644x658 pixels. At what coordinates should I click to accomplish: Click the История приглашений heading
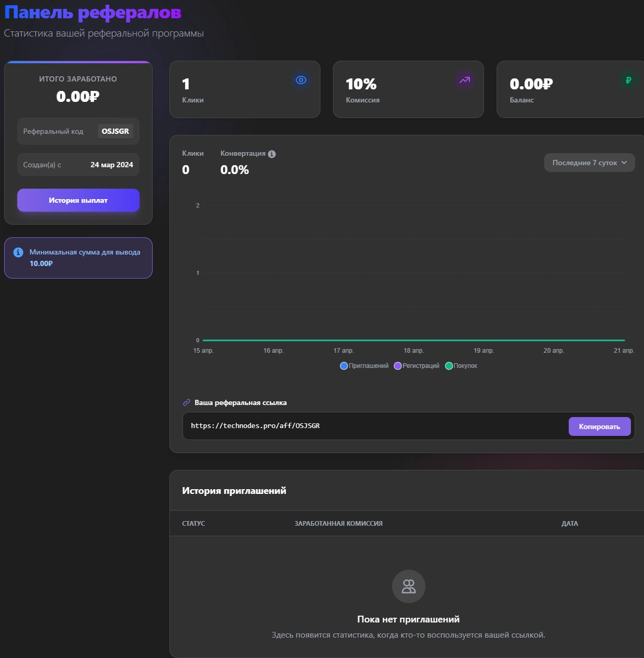[x=234, y=491]
